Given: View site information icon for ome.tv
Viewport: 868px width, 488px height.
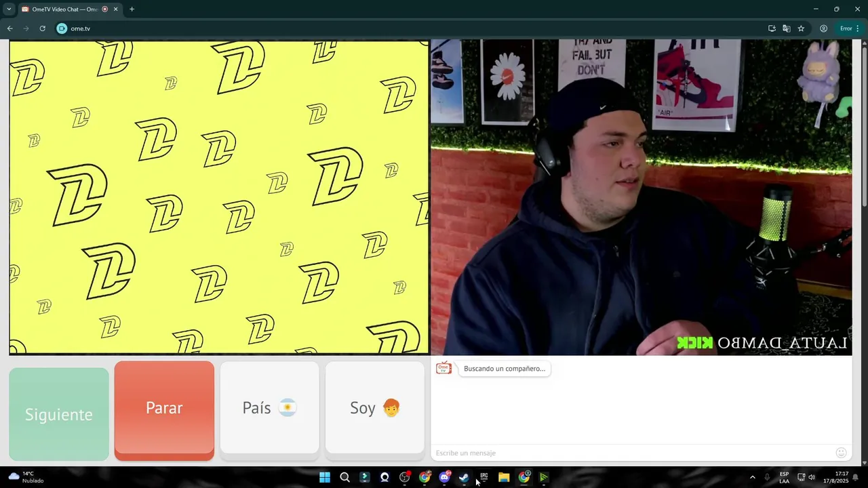Looking at the screenshot, I should pyautogui.click(x=62, y=28).
